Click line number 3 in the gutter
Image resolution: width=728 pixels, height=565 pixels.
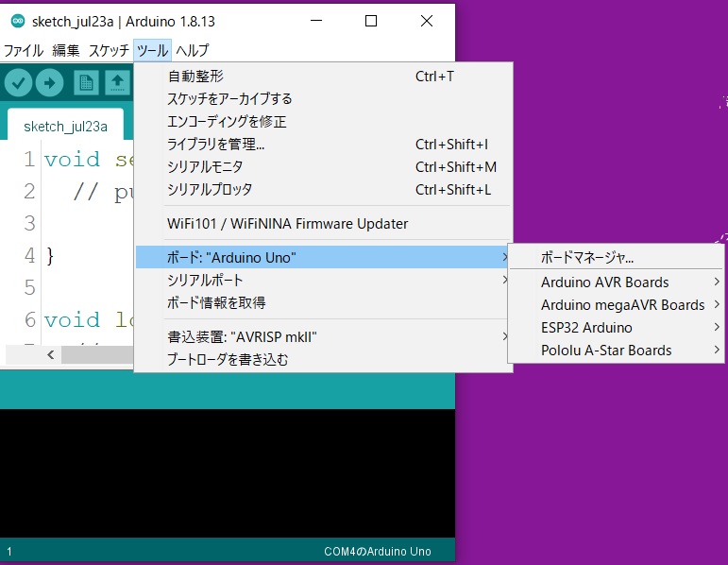(x=29, y=223)
